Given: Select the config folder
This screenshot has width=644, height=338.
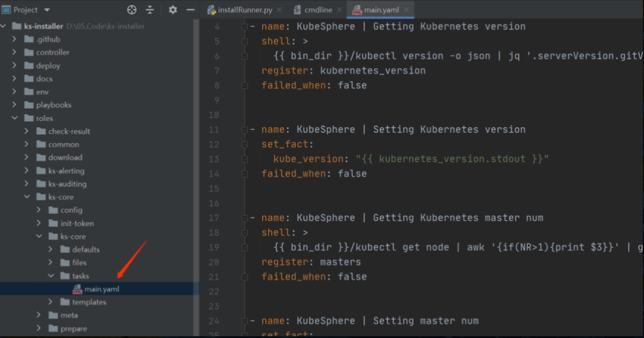Looking at the screenshot, I should click(x=71, y=210).
